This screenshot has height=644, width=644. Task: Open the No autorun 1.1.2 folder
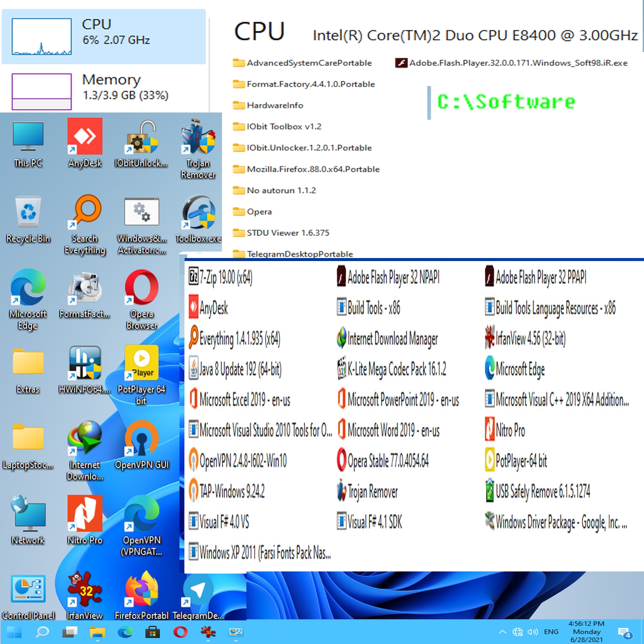click(274, 191)
